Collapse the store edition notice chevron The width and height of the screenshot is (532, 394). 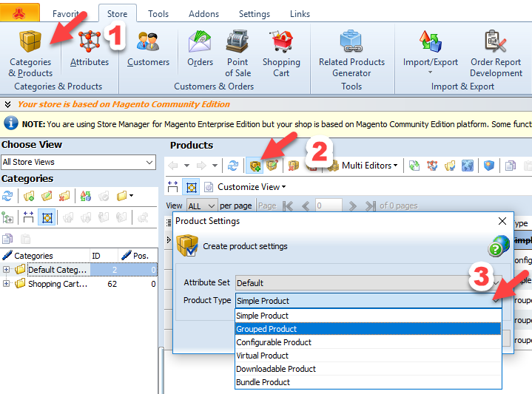coord(7,104)
